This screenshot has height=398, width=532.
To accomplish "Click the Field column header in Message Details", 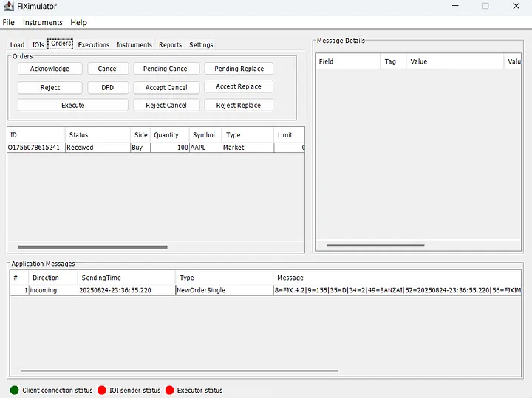I will 348,61.
